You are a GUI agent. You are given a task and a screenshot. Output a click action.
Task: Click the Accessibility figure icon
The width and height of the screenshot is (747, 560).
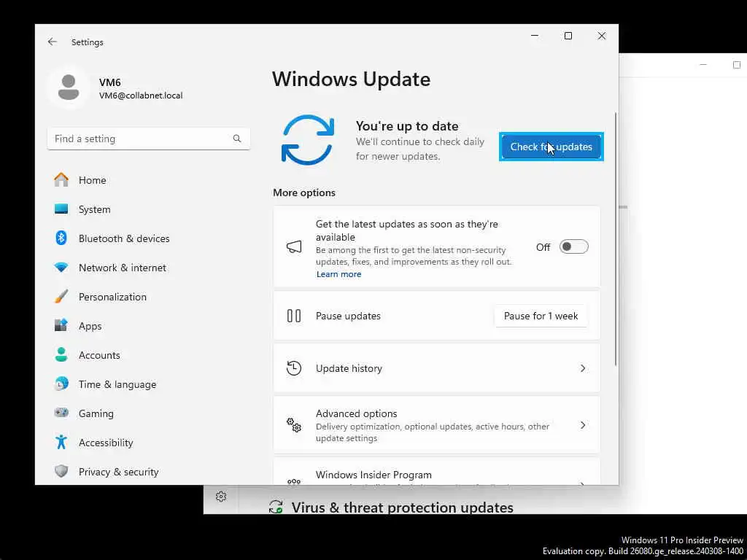point(61,443)
